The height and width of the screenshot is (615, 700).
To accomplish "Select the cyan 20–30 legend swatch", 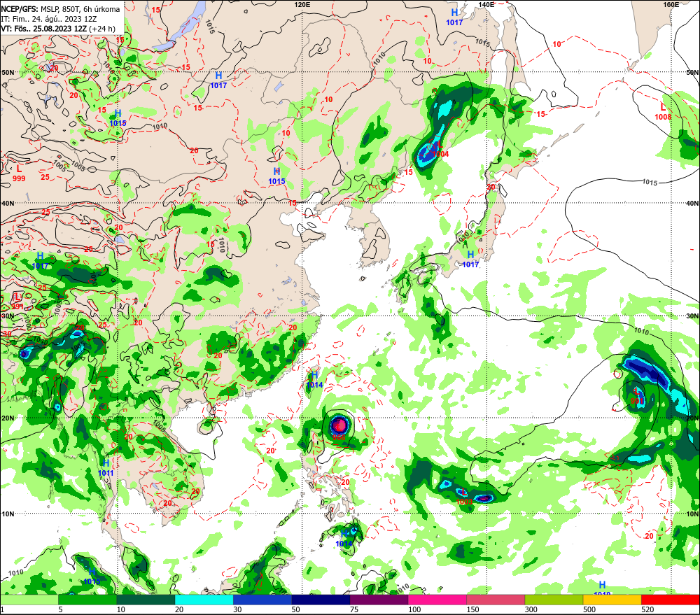I will click(x=204, y=600).
